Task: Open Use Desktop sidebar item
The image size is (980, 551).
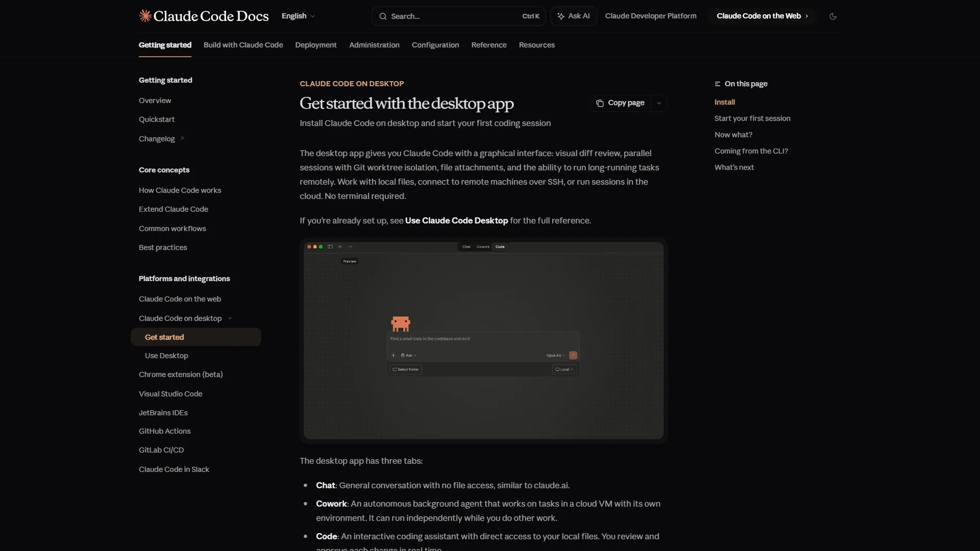Action: (x=166, y=356)
